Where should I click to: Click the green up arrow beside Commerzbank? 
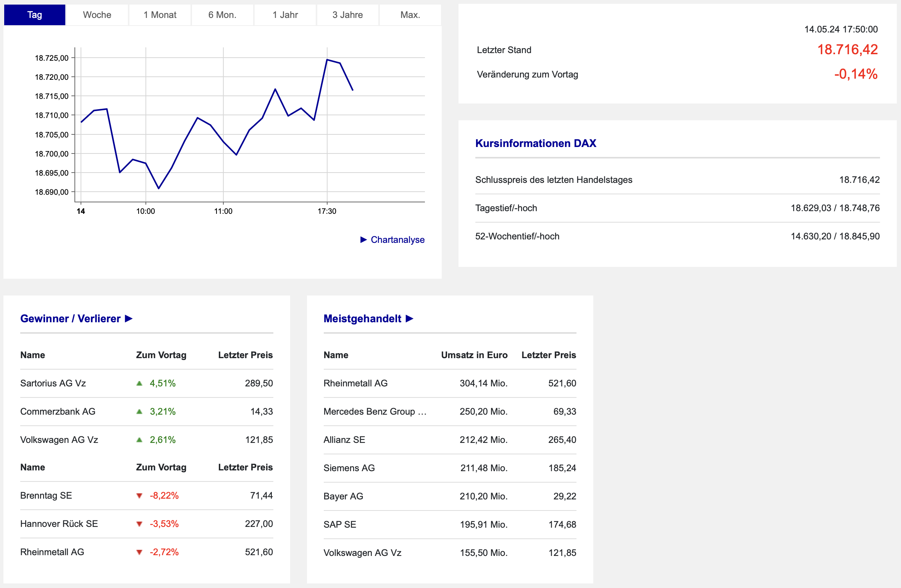[139, 412]
